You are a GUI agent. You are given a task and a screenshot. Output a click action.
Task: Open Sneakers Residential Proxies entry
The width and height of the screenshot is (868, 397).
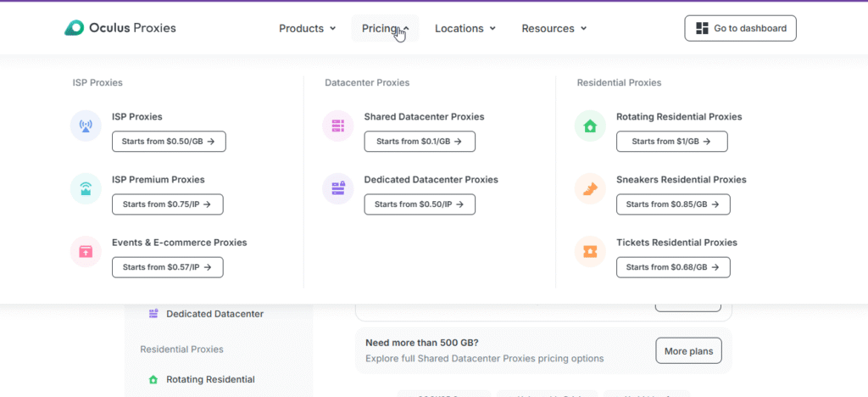(x=682, y=179)
